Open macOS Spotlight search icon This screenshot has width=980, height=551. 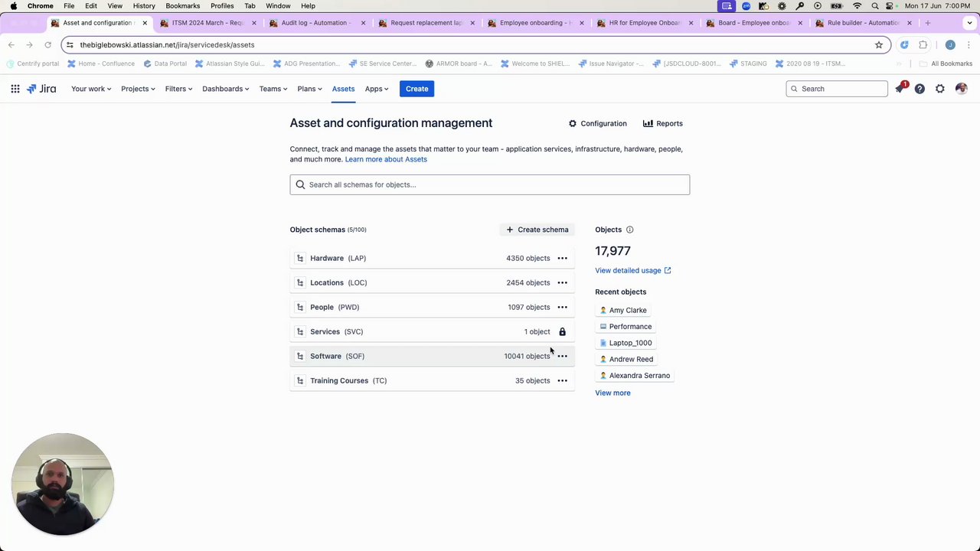[x=875, y=6]
